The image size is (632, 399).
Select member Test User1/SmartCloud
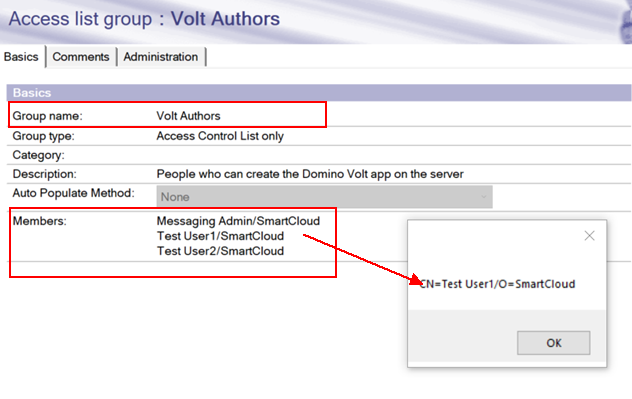coord(220,236)
